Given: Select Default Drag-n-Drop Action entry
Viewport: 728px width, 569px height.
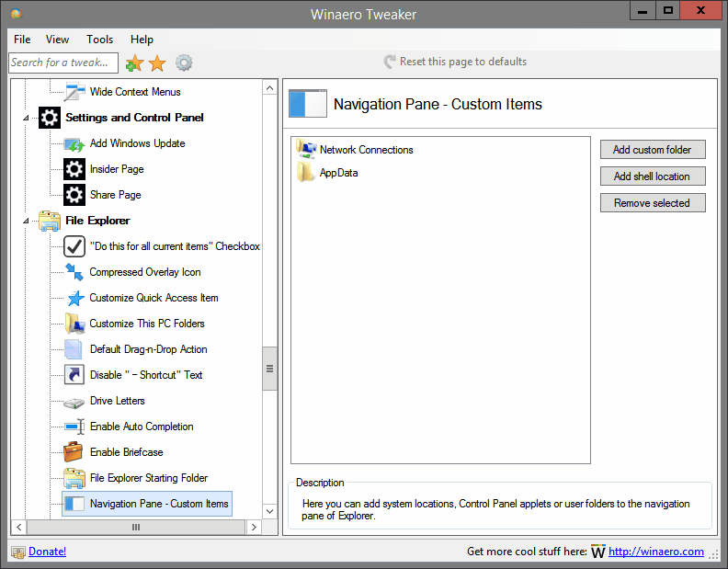Looking at the screenshot, I should pyautogui.click(x=149, y=349).
